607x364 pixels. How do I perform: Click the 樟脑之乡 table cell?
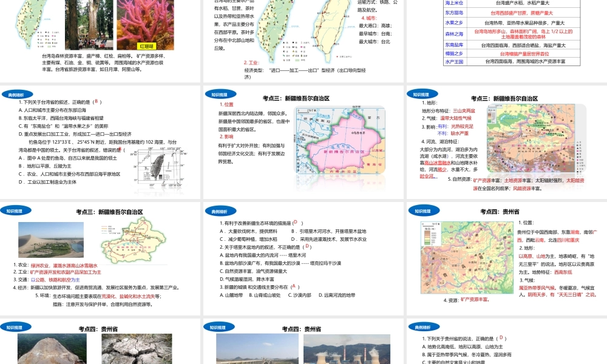454,53
